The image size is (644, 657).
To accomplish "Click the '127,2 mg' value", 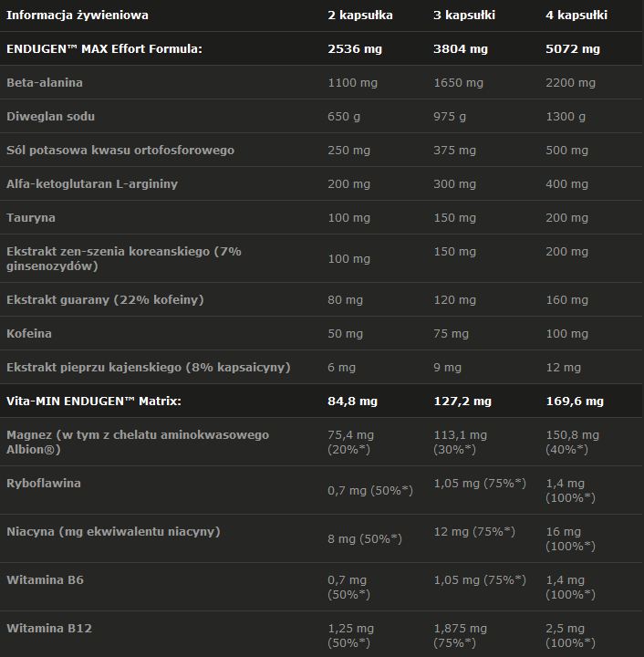I will point(462,401).
